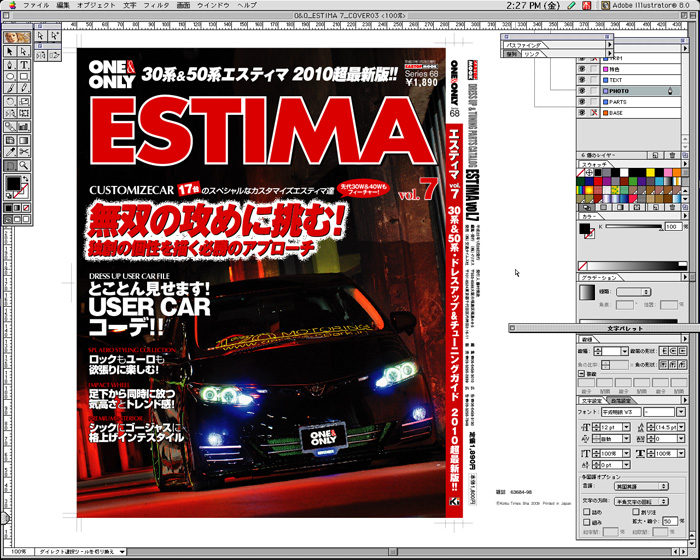Screen dimensions: 700x560
Task: Select the Type tool (T)
Action: pyautogui.click(x=24, y=64)
